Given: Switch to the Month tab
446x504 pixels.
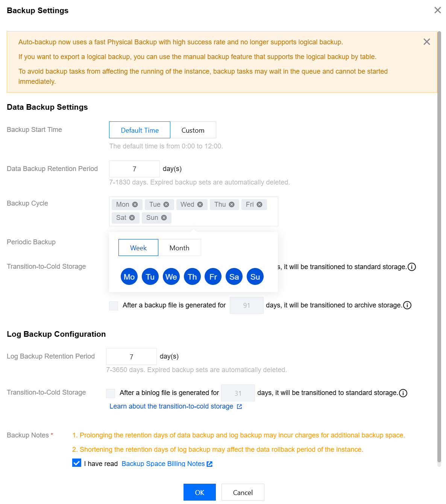Looking at the screenshot, I should coord(179,248).
